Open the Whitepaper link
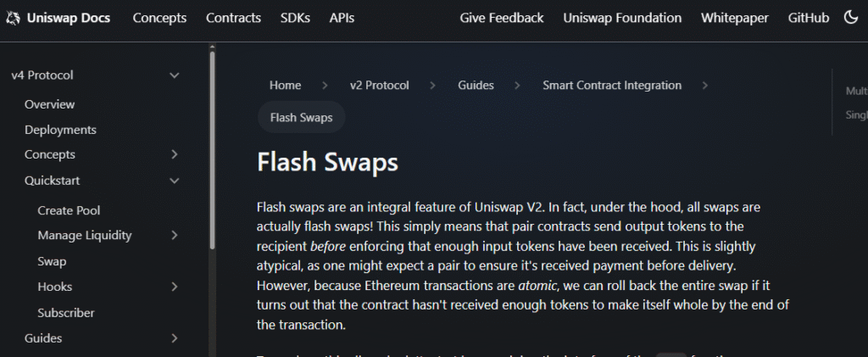Image resolution: width=868 pixels, height=357 pixels. [x=734, y=18]
